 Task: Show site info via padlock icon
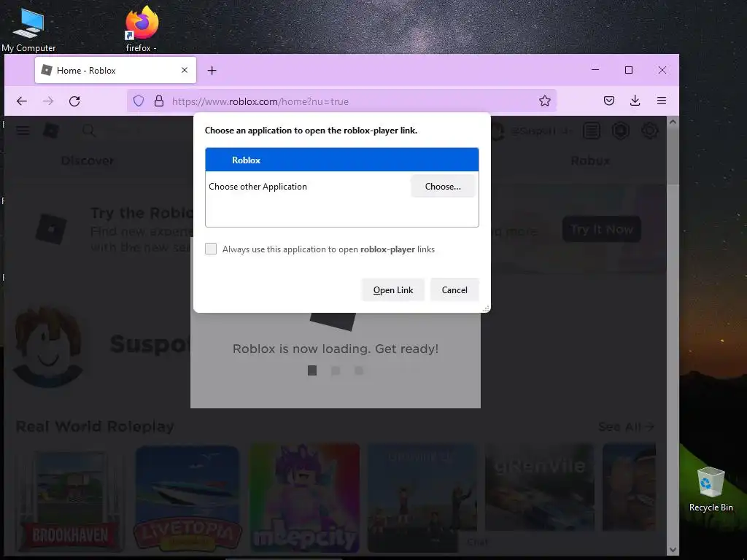click(159, 101)
